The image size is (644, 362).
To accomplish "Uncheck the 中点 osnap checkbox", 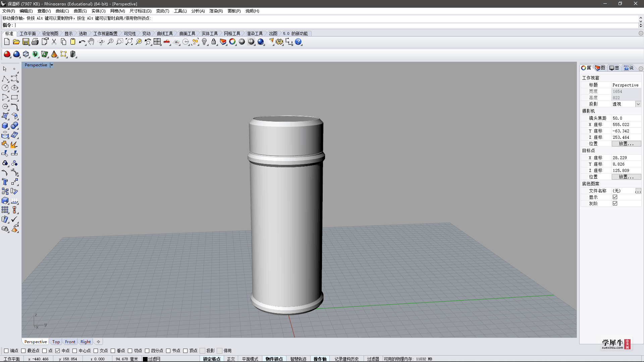I will (57, 351).
